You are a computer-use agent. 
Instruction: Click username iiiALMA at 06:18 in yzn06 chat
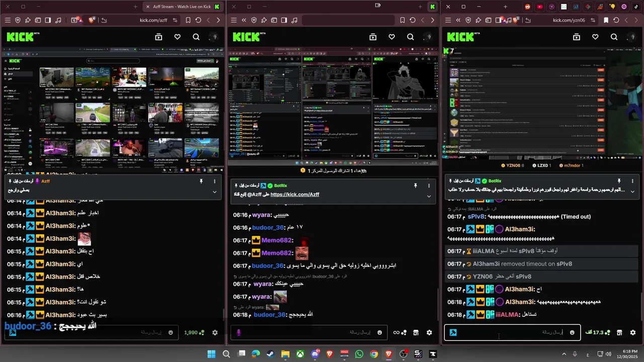(507, 315)
